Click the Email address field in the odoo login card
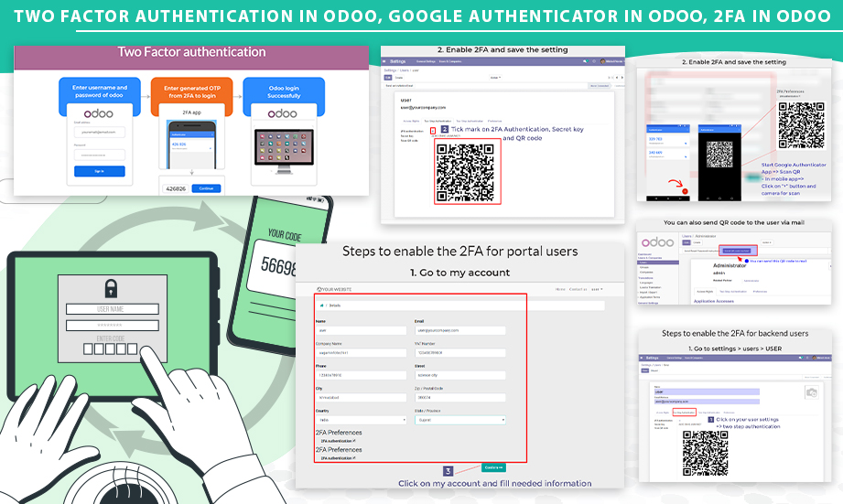 pyautogui.click(x=100, y=133)
